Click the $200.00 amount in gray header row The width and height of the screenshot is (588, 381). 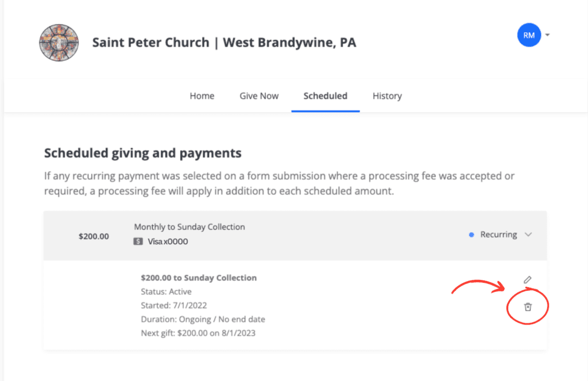94,237
